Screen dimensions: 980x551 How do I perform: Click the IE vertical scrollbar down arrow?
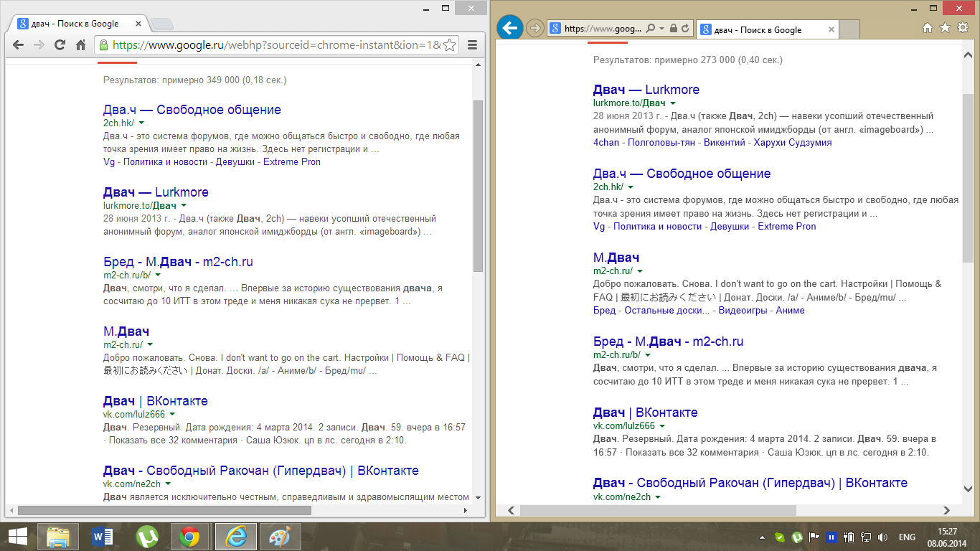pyautogui.click(x=969, y=489)
